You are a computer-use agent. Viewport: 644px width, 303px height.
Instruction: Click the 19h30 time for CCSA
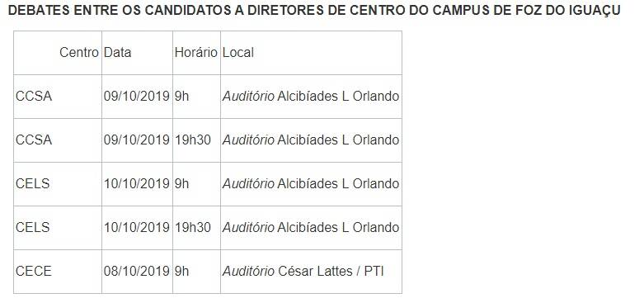tap(193, 140)
